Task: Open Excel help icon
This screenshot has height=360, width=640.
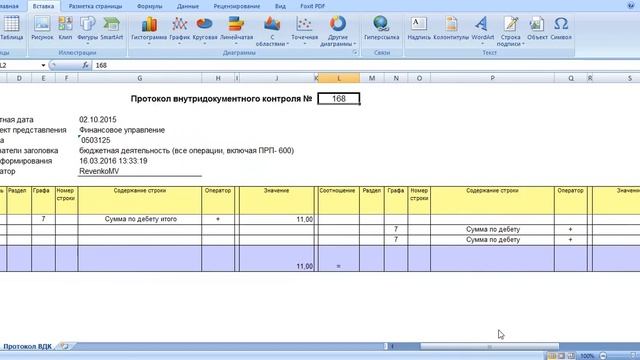Action: pos(631,5)
